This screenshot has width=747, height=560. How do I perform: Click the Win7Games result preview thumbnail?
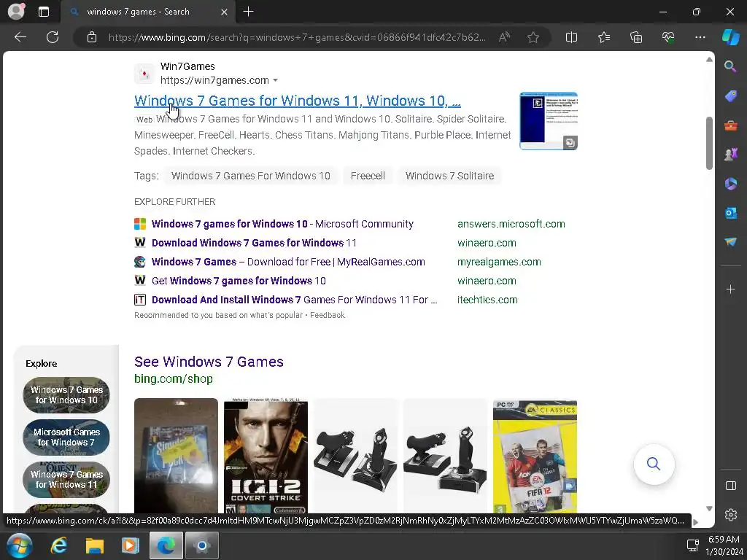pos(549,121)
